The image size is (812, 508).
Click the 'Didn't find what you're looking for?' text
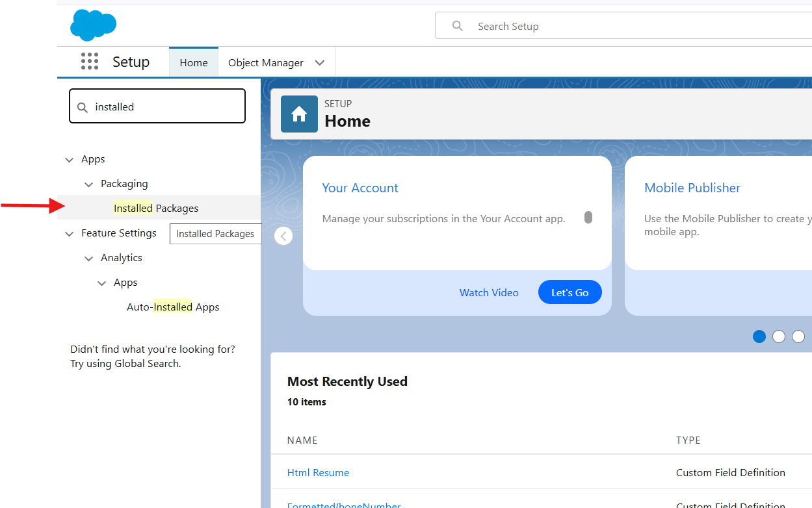pyautogui.click(x=153, y=349)
